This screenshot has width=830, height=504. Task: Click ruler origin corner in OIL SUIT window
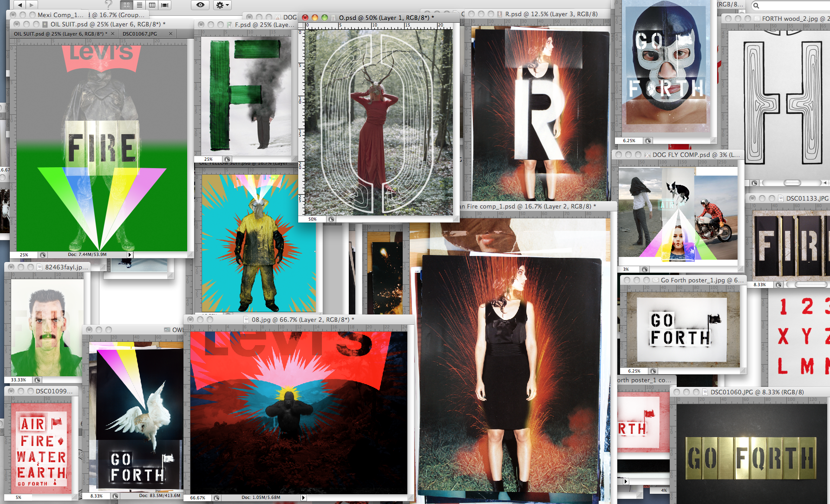[13, 41]
